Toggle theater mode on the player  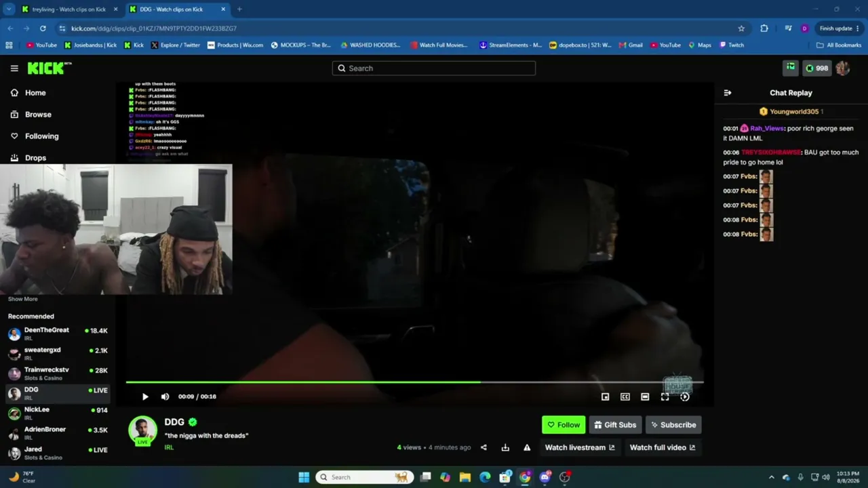point(645,396)
